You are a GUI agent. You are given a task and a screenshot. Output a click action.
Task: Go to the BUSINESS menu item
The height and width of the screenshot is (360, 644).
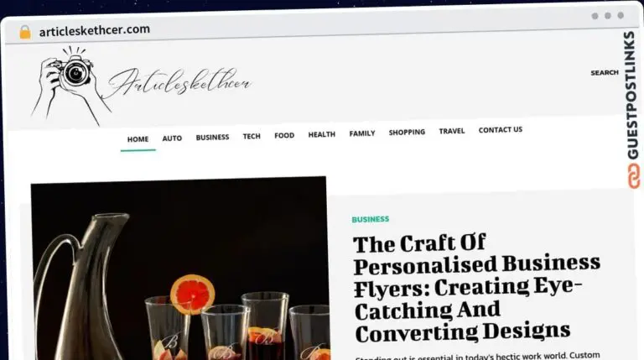click(212, 138)
